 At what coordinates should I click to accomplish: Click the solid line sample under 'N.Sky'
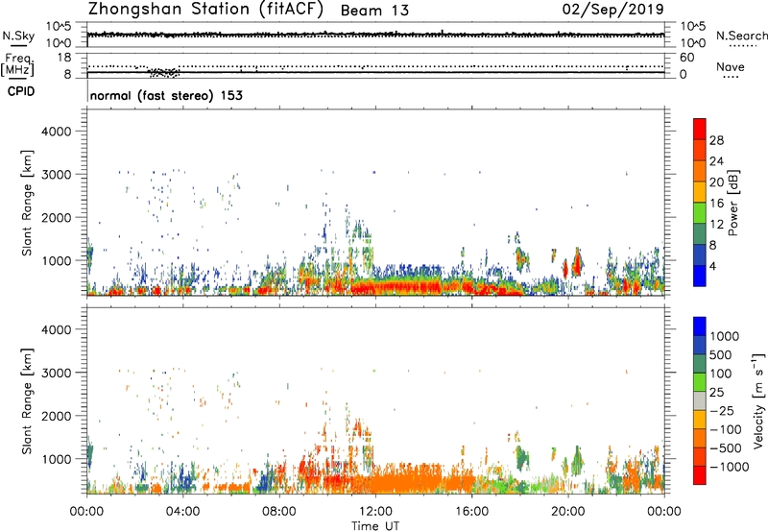(18, 45)
